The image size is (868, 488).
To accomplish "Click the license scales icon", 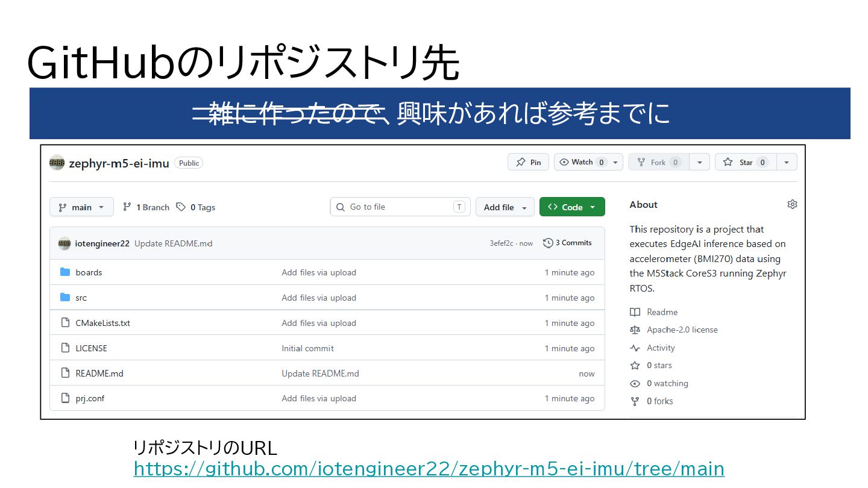I will (x=635, y=330).
